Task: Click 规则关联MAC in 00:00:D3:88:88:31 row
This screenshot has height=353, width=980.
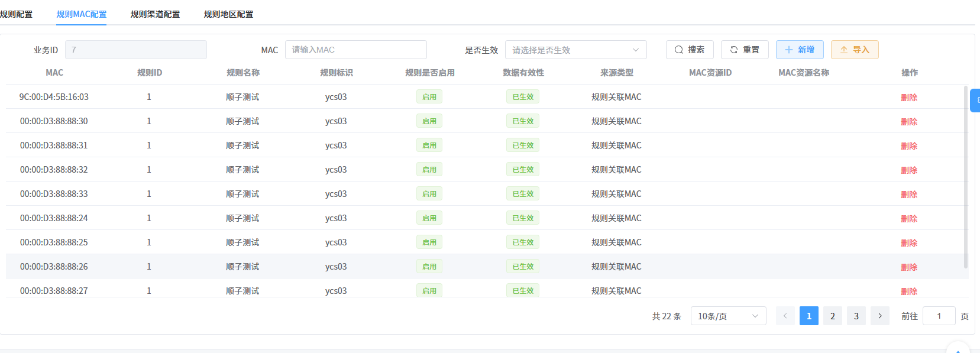Action: 616,145
